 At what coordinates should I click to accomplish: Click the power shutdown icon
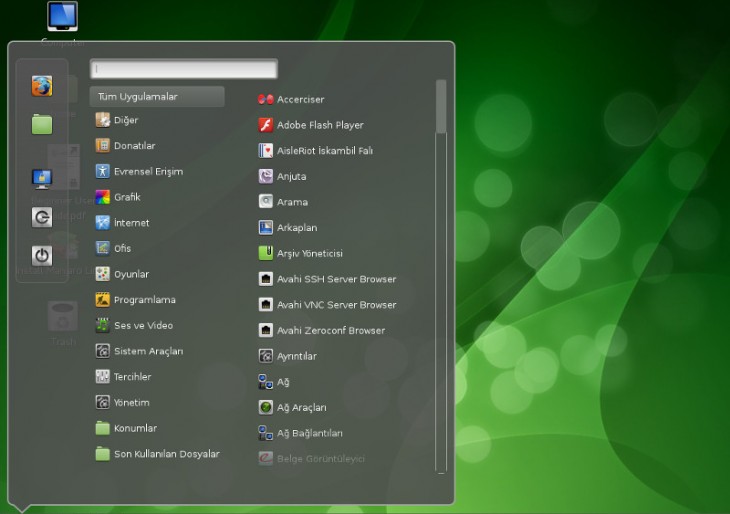[41, 255]
